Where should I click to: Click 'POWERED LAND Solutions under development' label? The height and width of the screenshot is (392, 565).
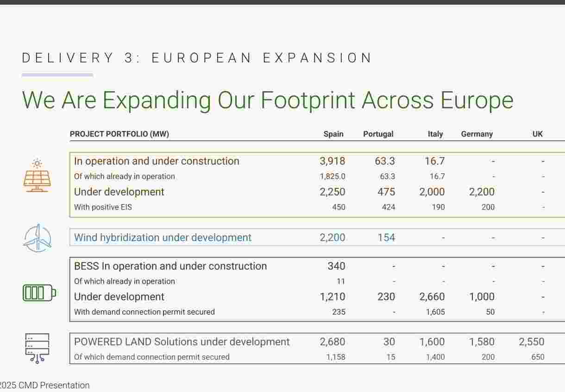pyautogui.click(x=182, y=342)
